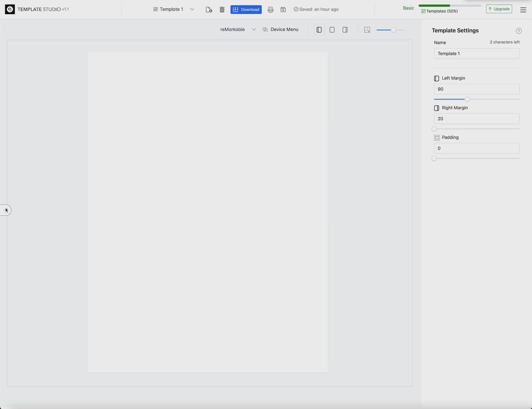Click the print icon
Viewport: 532px width, 409px height.
coord(270,9)
